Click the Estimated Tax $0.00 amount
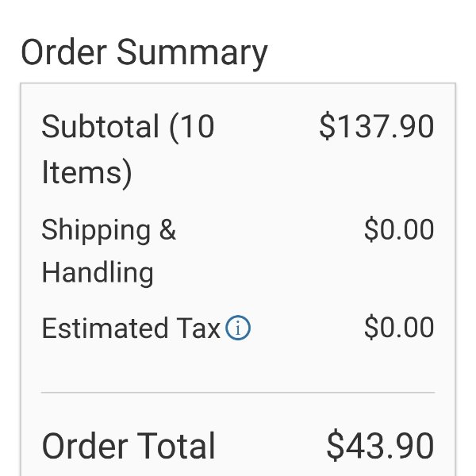This screenshot has width=476, height=476. pos(399,327)
